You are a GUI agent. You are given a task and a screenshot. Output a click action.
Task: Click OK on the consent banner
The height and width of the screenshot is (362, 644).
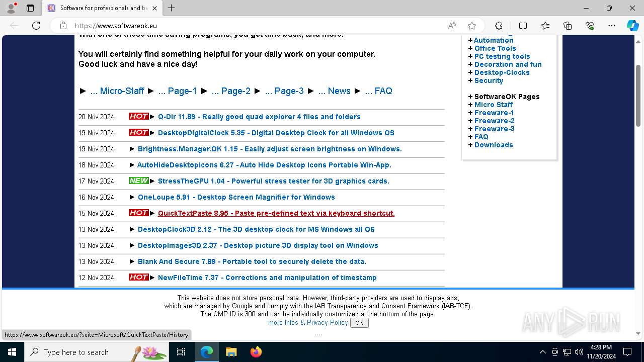[x=359, y=323]
